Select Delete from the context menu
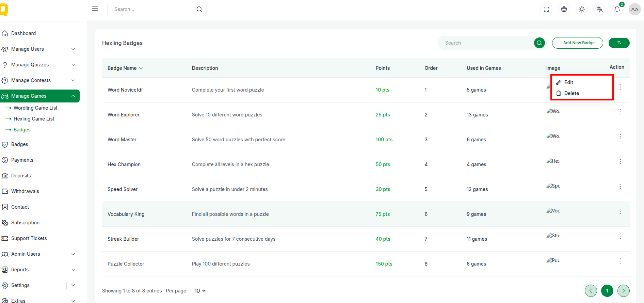Viewport: 644px width, 303px height. tap(571, 93)
